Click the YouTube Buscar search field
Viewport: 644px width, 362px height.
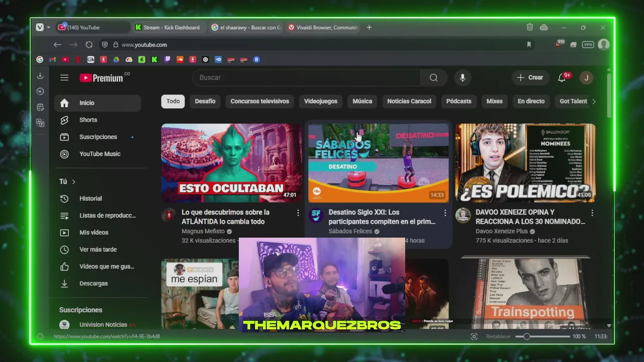click(306, 77)
